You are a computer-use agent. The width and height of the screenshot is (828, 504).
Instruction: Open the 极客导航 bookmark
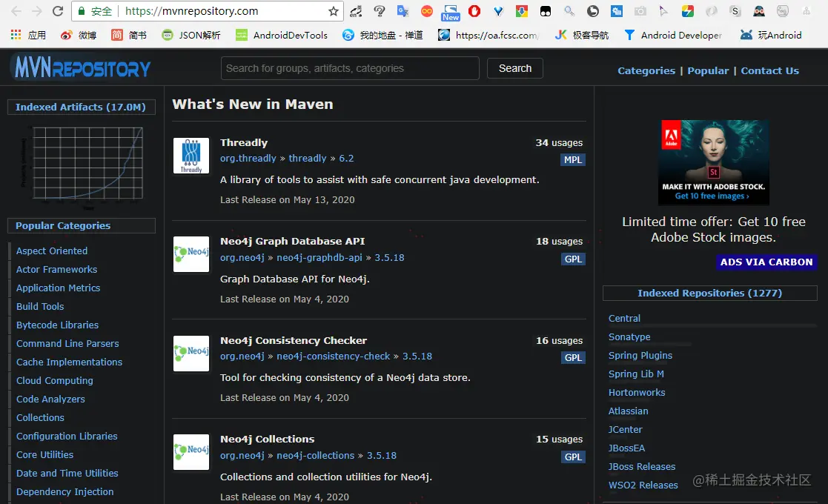click(x=582, y=35)
